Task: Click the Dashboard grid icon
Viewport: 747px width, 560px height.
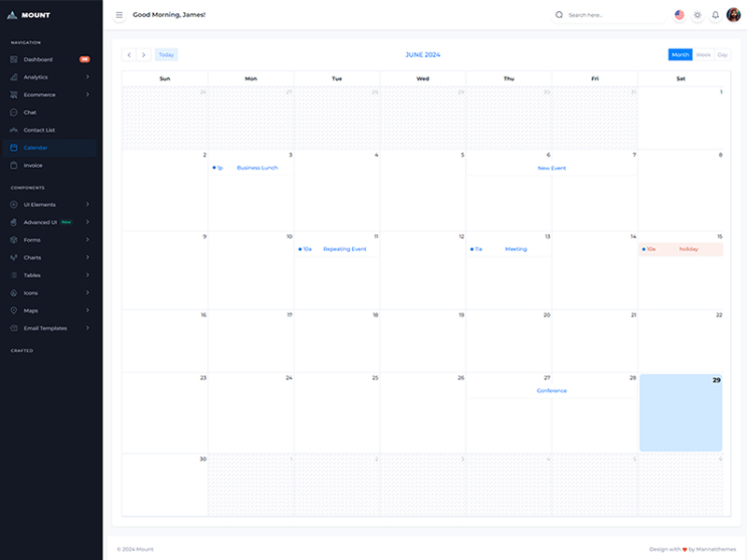Action: click(14, 59)
